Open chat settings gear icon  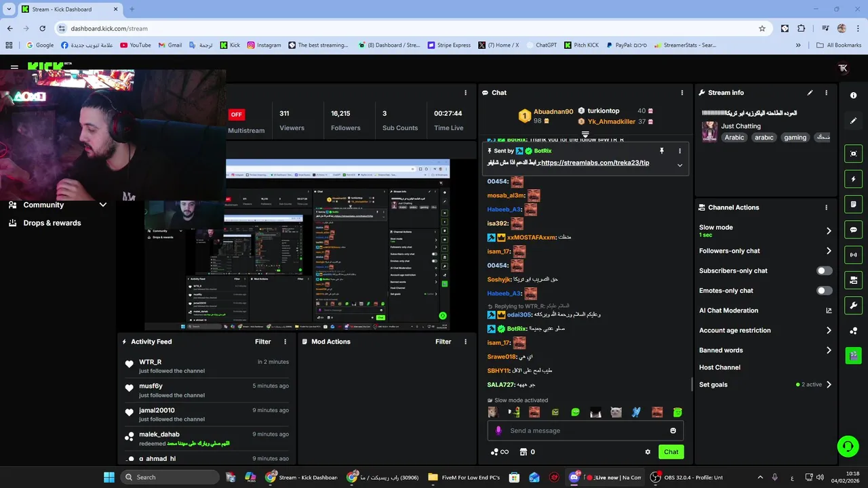tap(648, 452)
